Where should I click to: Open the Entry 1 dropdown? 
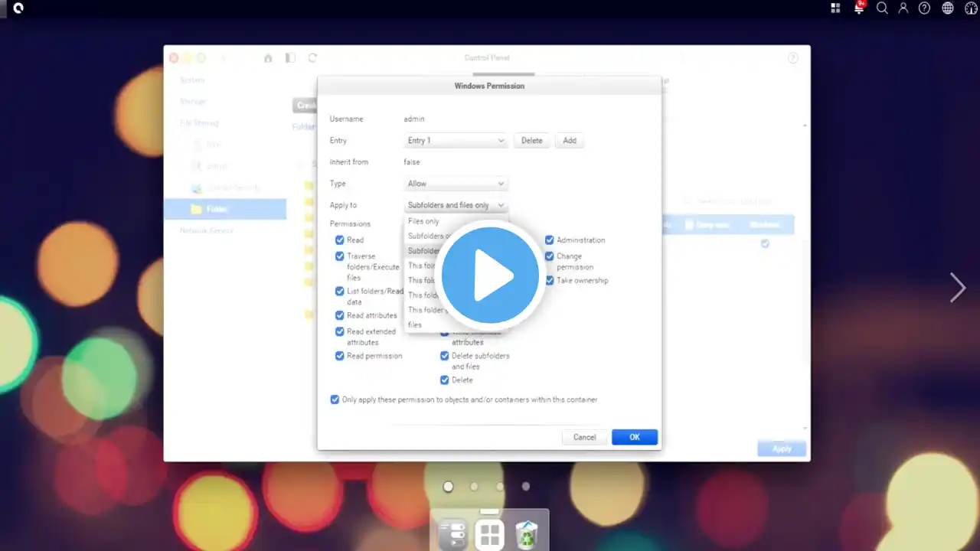point(456,141)
